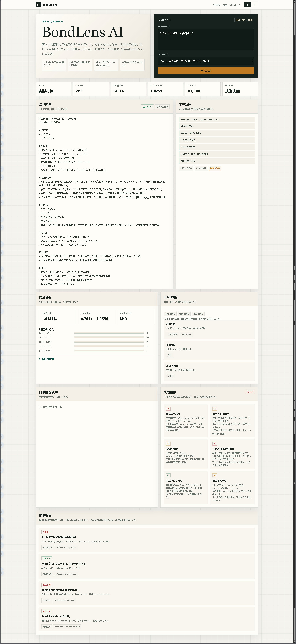
Task: Click the 通过 chip under 证据质量
Action: tap(169, 355)
